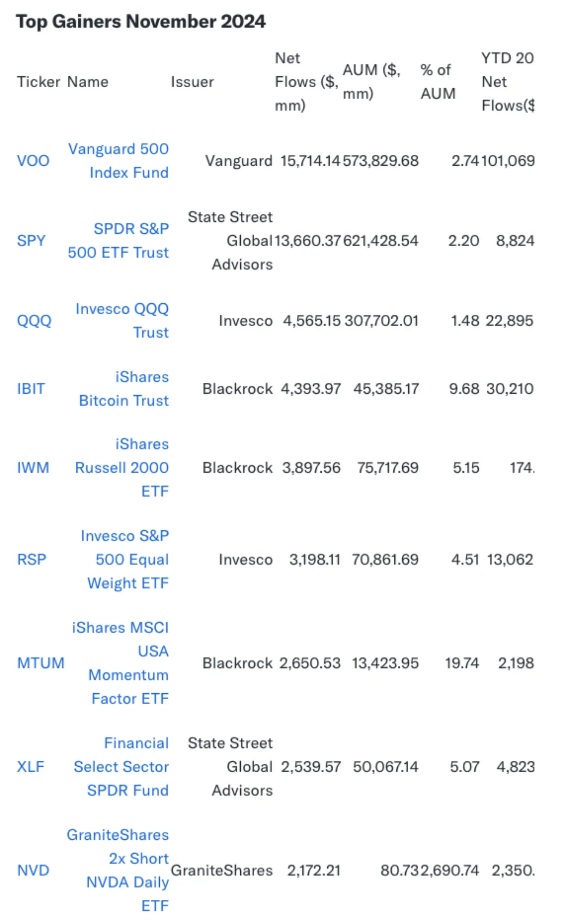Open GraniteShares 2x Short NVDA Daily ETF
The height and width of the screenshot is (924, 565).
(118, 870)
